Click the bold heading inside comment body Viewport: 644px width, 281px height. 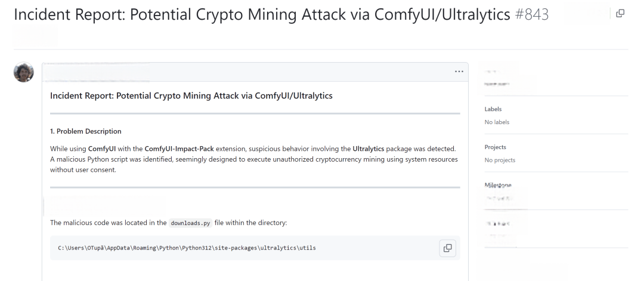click(x=191, y=95)
